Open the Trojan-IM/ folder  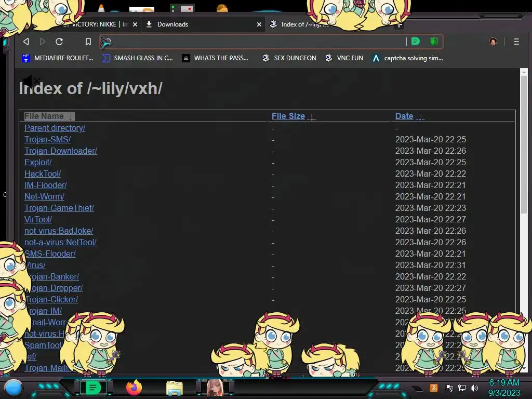(x=44, y=311)
